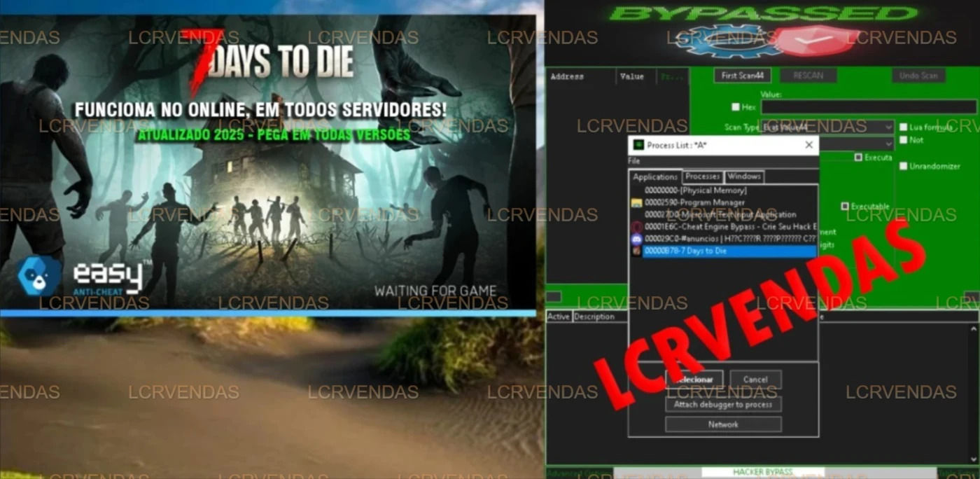Viewport: 980px width, 479px height.
Task: Click the Undo Scan button
Action: pos(918,76)
